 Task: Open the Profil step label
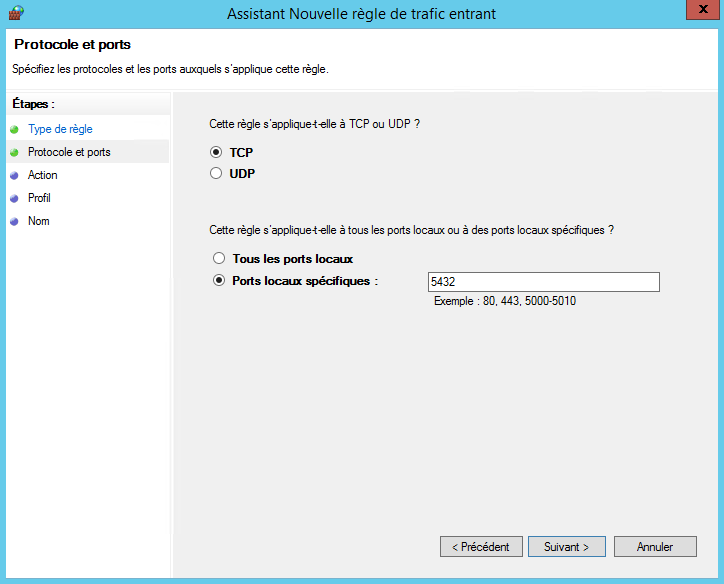tap(40, 198)
